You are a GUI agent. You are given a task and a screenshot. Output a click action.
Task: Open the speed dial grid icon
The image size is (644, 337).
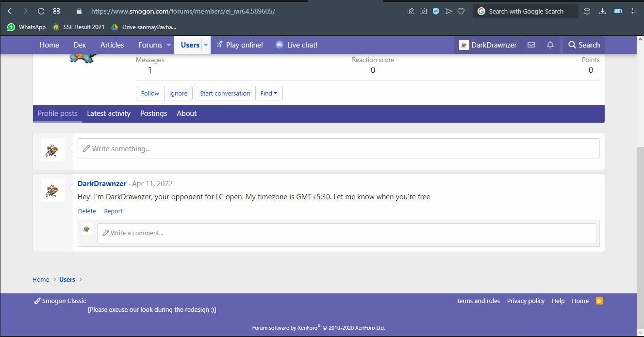56,11
